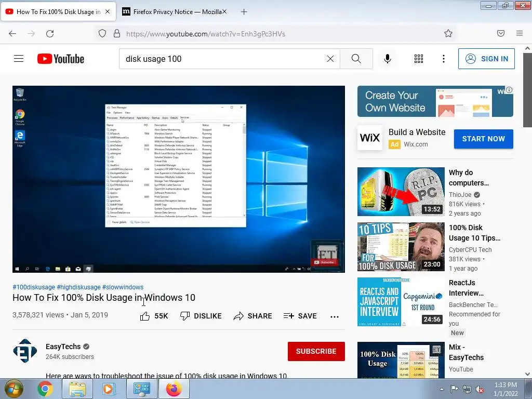Go to YouTube home via the logo
This screenshot has width=532, height=399.
pos(61,59)
